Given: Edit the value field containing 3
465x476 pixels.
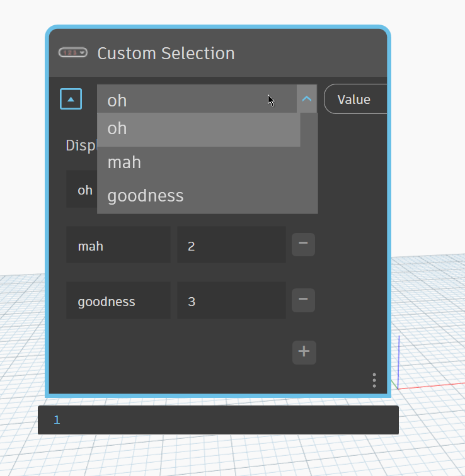Looking at the screenshot, I should (x=231, y=300).
